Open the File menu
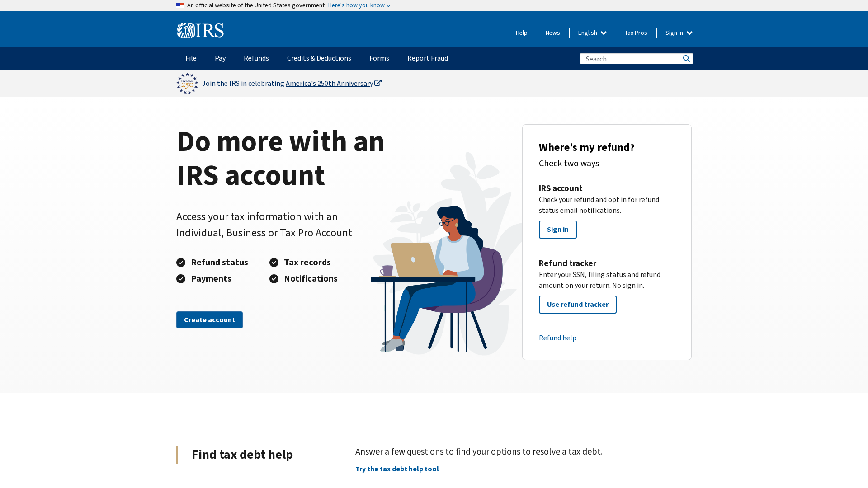The image size is (868, 488). pos(191,58)
